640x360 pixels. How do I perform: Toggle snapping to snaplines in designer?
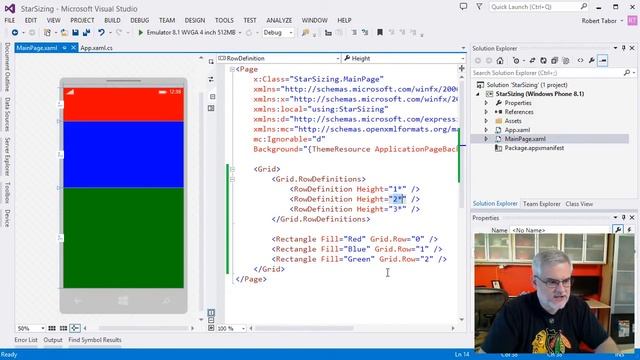[75, 328]
